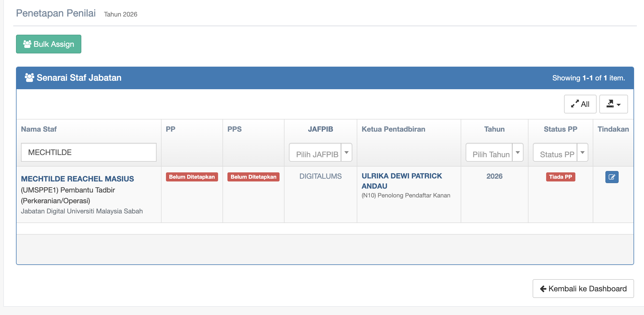The height and width of the screenshot is (315, 644).
Task: Open MECHTILDE REACHEL MASIUS staff link
Action: pos(77,179)
